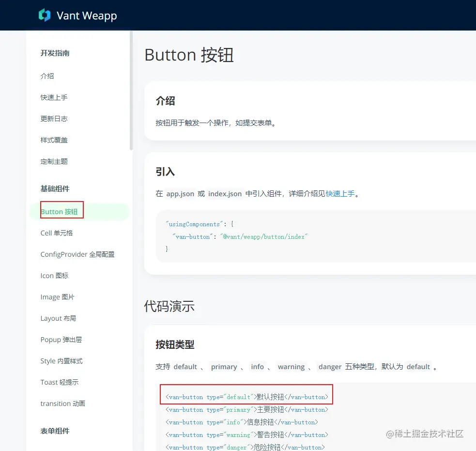This screenshot has height=451, width=476.
Task: Click the type="danger" 危险按钮 code line
Action: click(246, 447)
